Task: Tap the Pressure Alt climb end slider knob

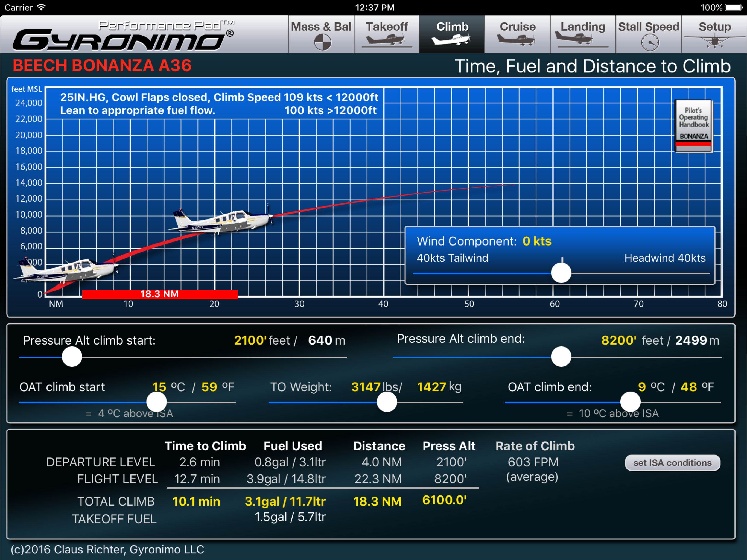Action: click(561, 357)
